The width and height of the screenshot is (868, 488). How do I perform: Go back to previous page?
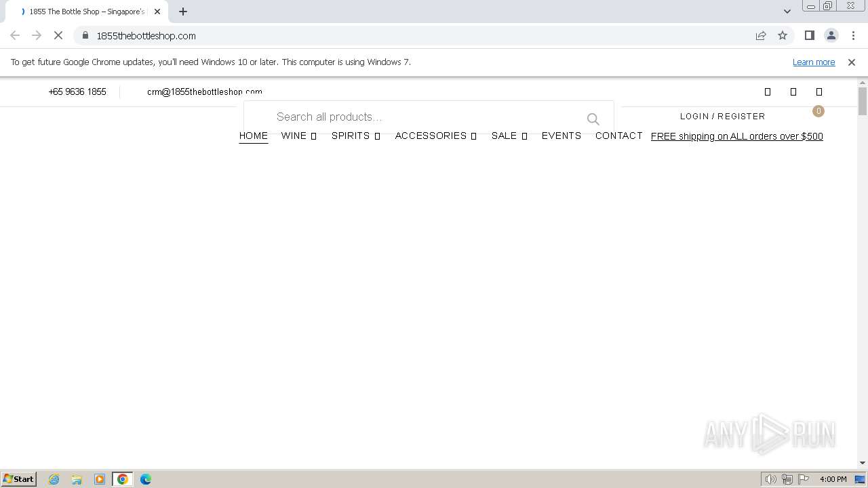(15, 35)
